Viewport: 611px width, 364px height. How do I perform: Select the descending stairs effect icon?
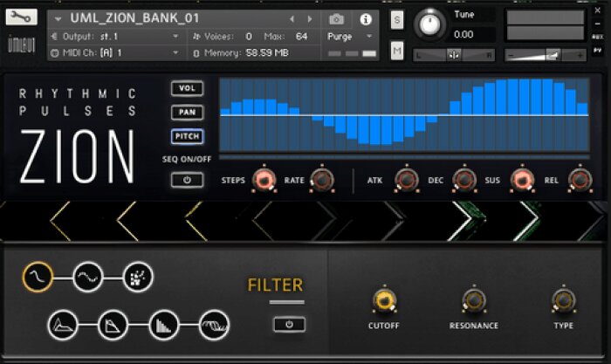[164, 325]
